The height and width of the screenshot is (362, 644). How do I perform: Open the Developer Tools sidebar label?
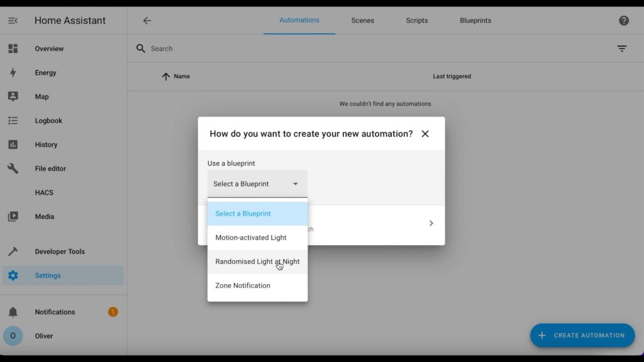pos(60,251)
